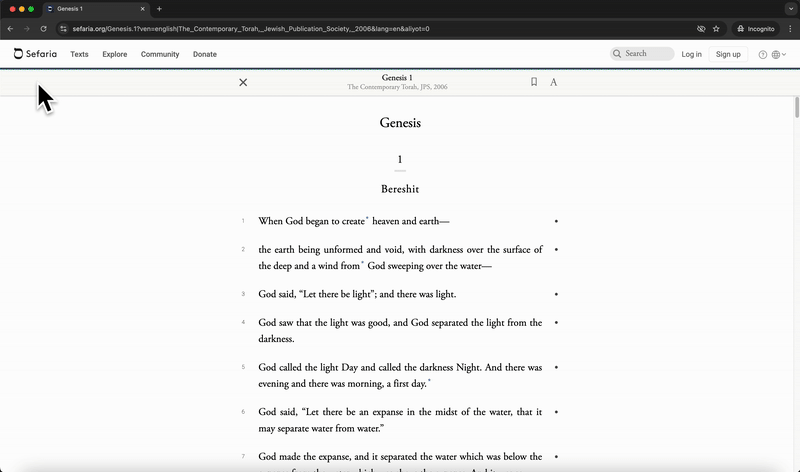Image resolution: width=800 pixels, height=472 pixels.
Task: Bookmark this text with the bookmark icon
Action: tap(534, 82)
